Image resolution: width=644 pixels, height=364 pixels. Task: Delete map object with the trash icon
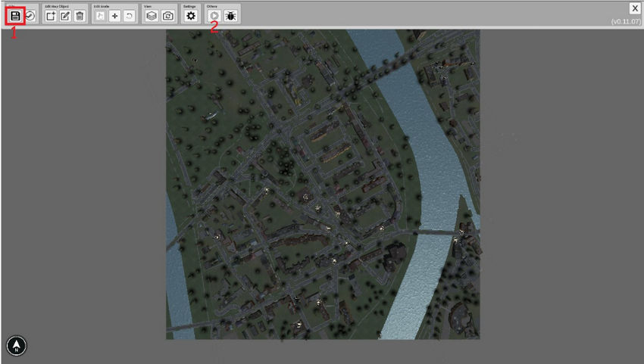tap(80, 16)
